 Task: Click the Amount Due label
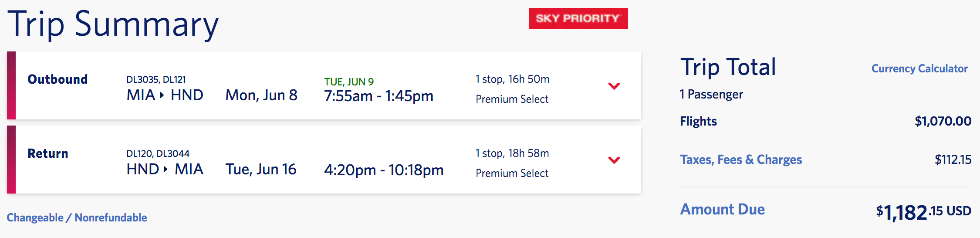point(722,210)
